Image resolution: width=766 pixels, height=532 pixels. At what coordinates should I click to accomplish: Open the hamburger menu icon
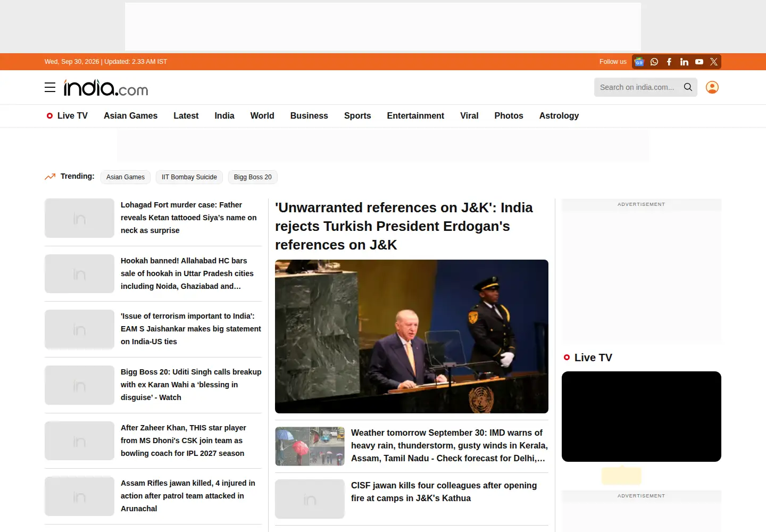click(50, 87)
